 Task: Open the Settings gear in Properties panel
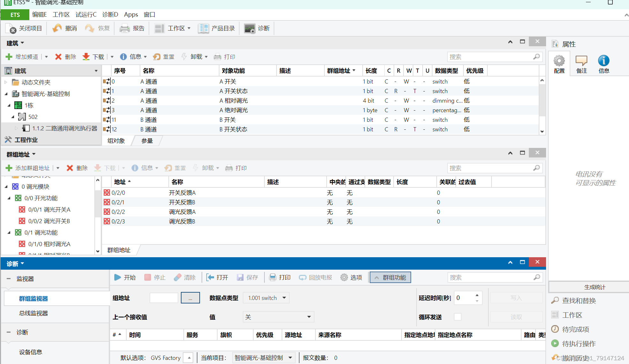point(559,61)
